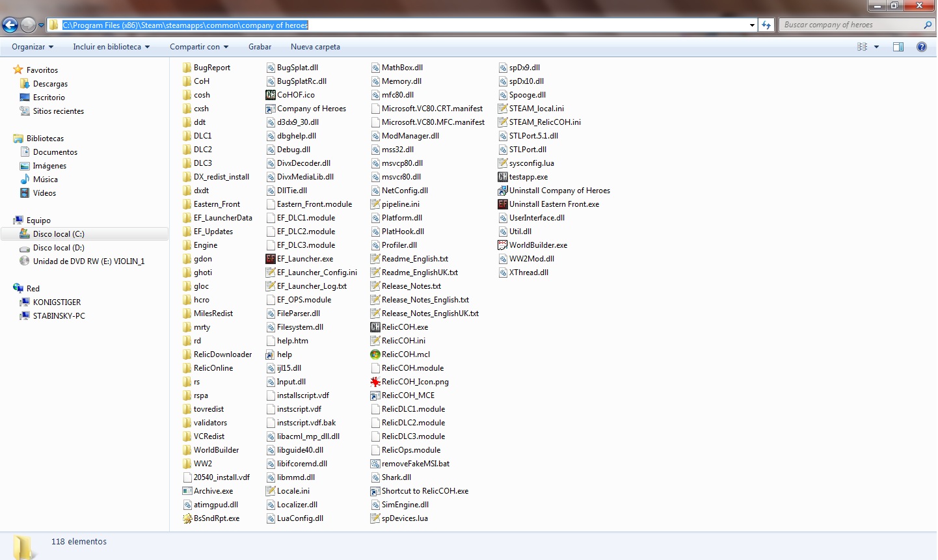Open the Documentos library

pyautogui.click(x=55, y=152)
